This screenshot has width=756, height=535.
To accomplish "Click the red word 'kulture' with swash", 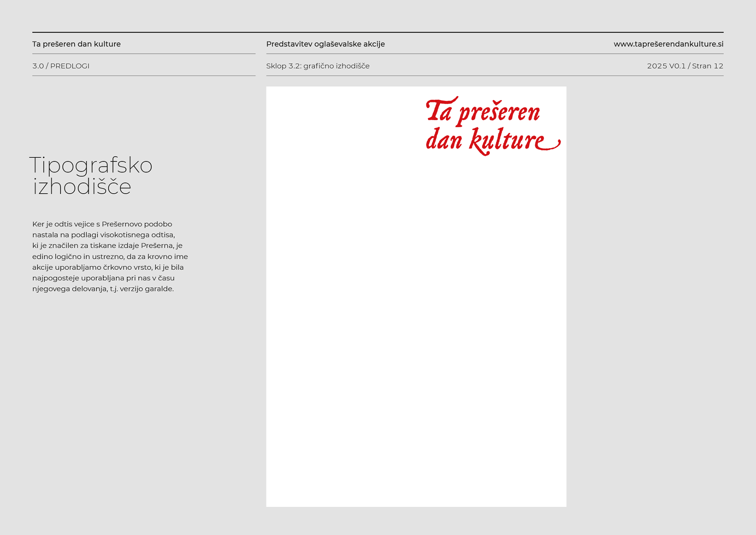I will coord(508,141).
